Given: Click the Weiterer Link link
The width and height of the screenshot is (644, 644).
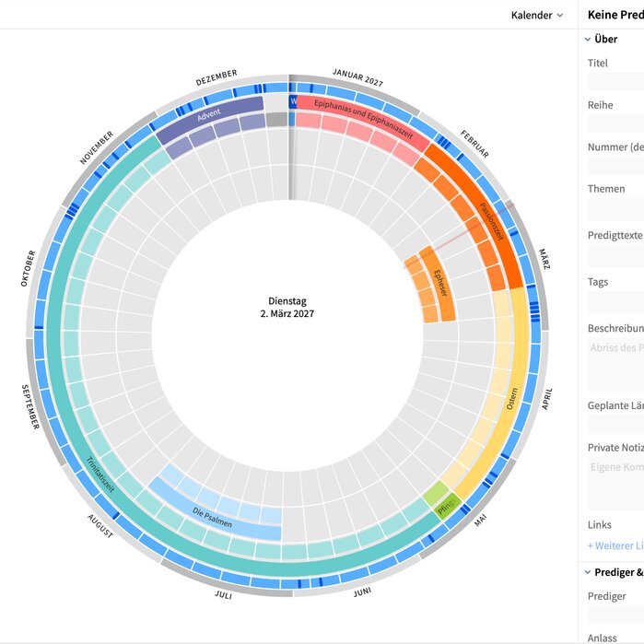Looking at the screenshot, I should pyautogui.click(x=615, y=545).
